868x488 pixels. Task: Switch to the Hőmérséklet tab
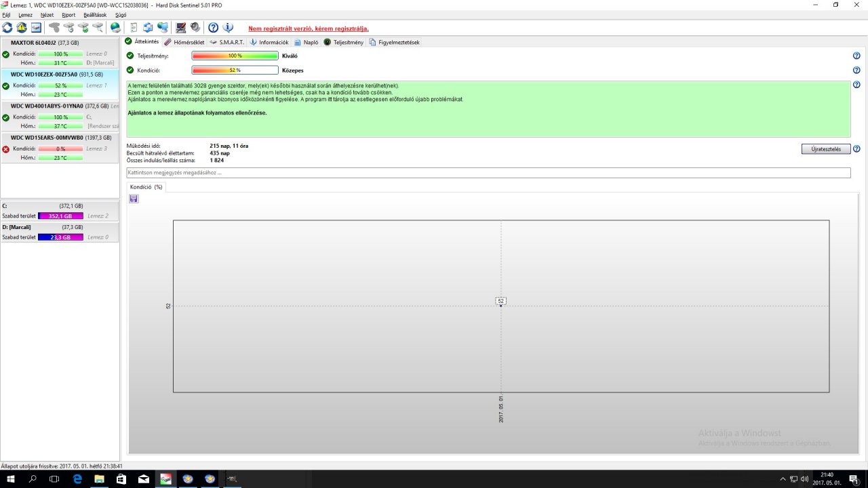[x=184, y=42]
